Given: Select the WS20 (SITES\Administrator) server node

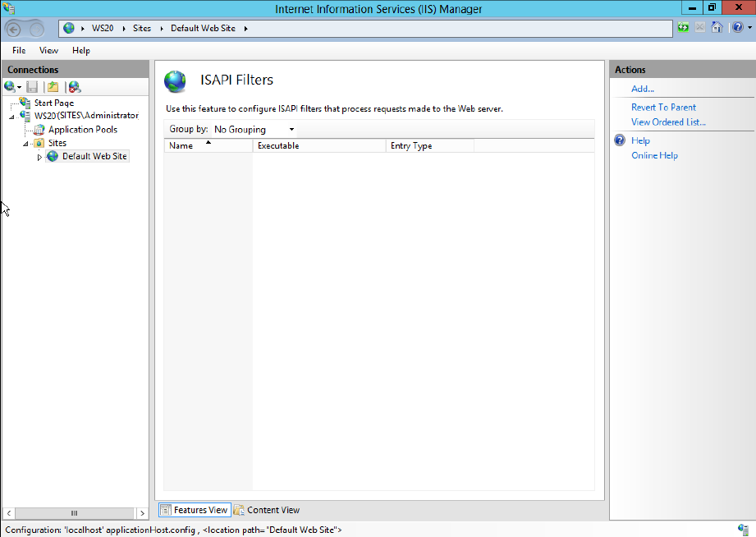Looking at the screenshot, I should coord(86,116).
